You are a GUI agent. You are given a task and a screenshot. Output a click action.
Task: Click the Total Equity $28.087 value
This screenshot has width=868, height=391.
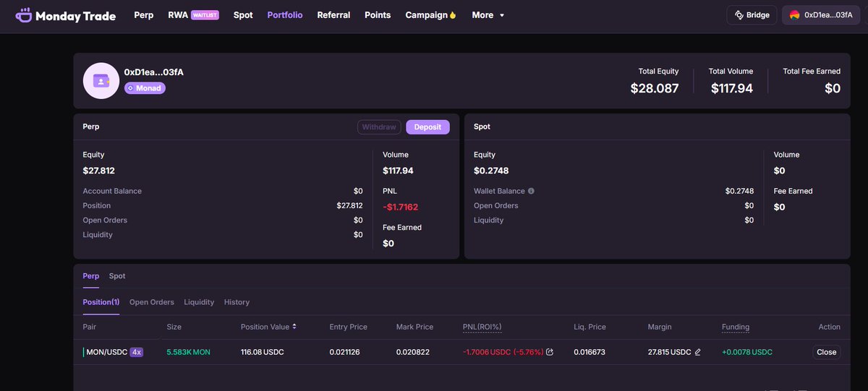pos(655,88)
